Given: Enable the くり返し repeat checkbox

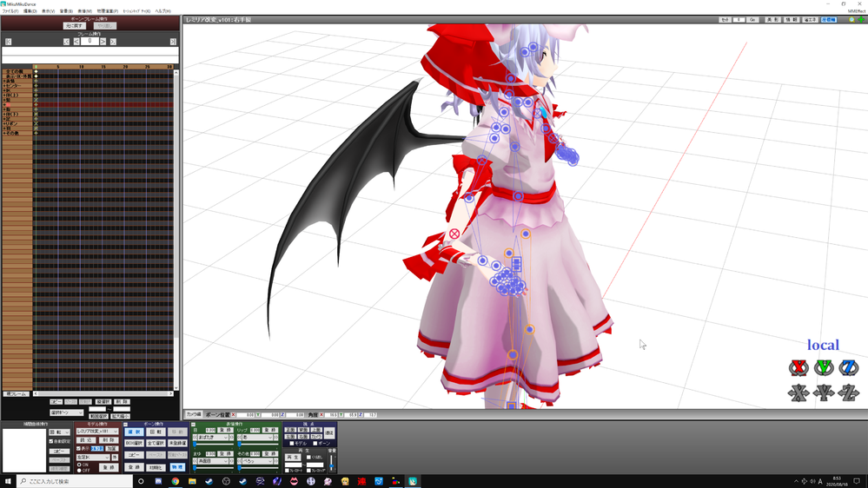Looking at the screenshot, I should [x=309, y=458].
